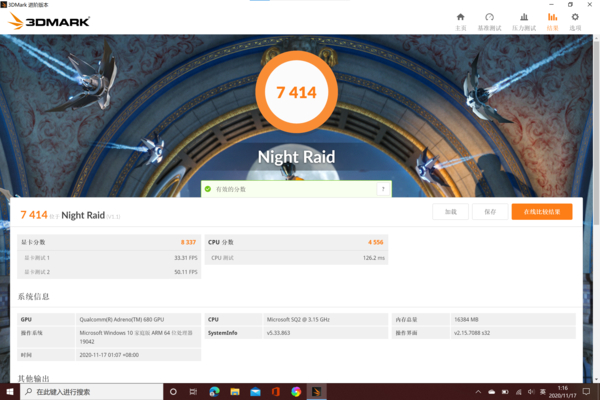Open Microsoft Edge from the taskbar
This screenshot has height=400, width=600.
(214, 392)
